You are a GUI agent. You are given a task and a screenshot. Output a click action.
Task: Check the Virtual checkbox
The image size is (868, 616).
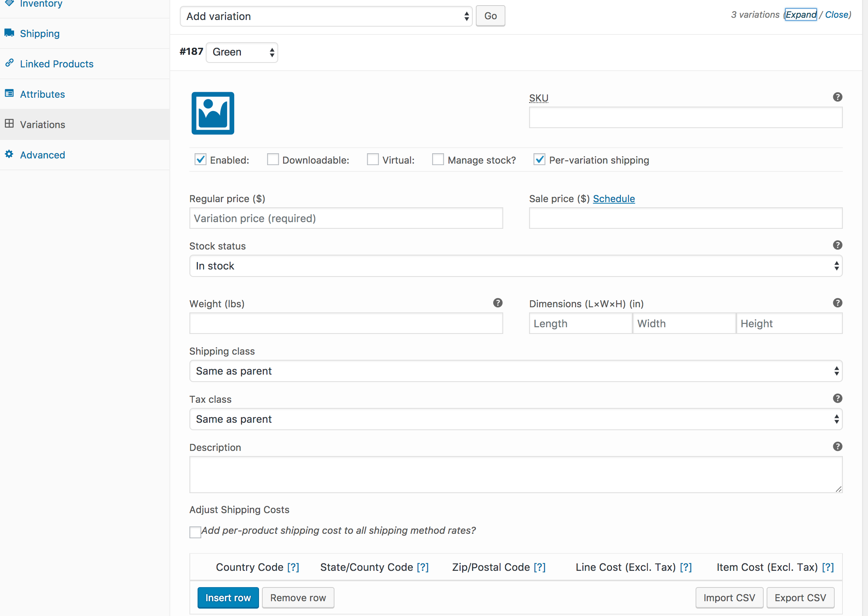373,159
